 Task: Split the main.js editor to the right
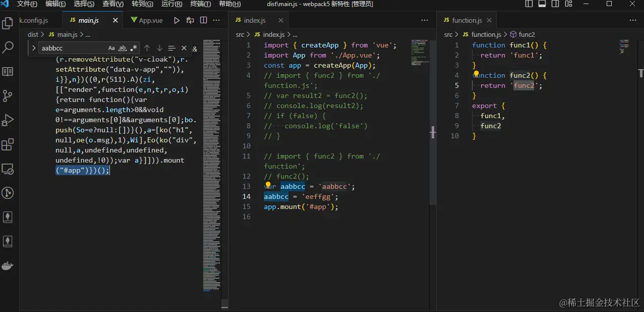tap(204, 20)
